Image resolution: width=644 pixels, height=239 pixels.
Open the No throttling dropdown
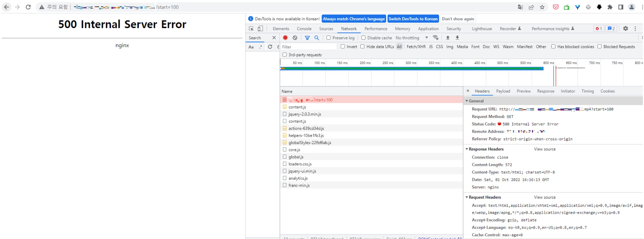(412, 38)
